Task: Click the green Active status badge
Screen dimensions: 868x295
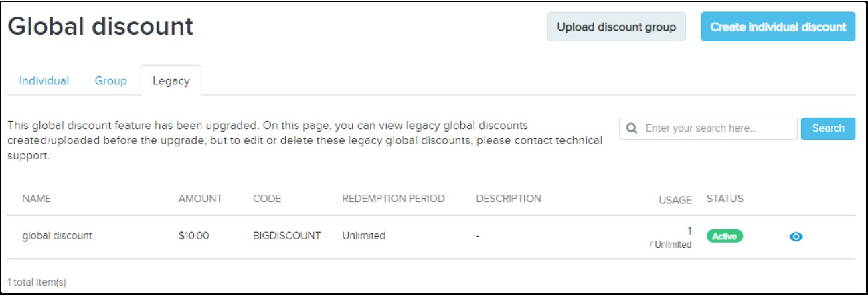Action: 725,236
